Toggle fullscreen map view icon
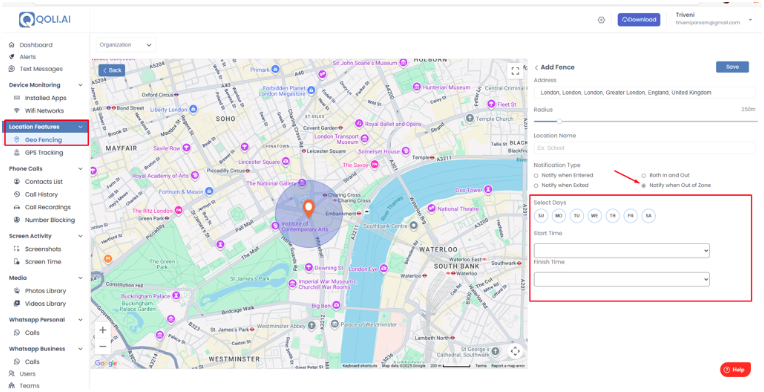764x392 pixels. (515, 71)
